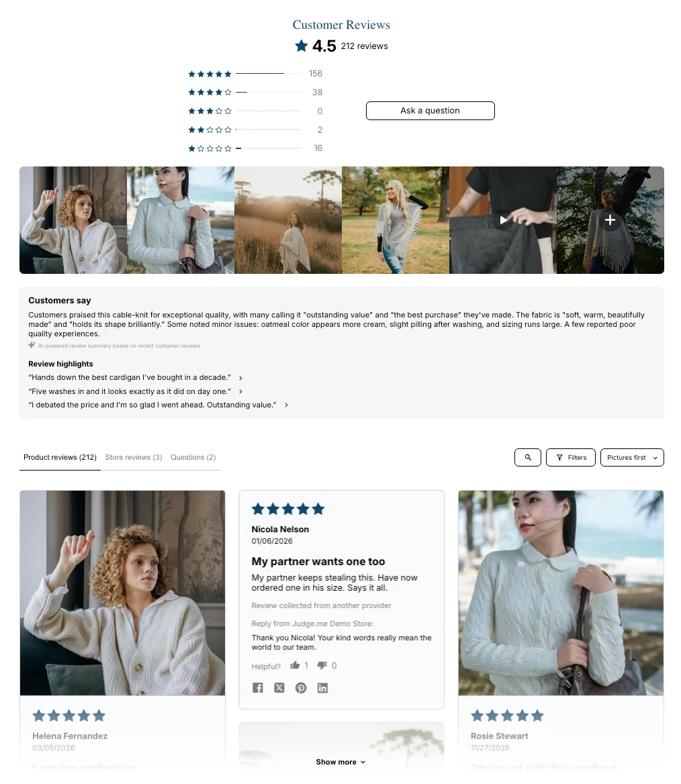Open the Questions (2) tab
This screenshot has width=681, height=784.
(x=193, y=458)
